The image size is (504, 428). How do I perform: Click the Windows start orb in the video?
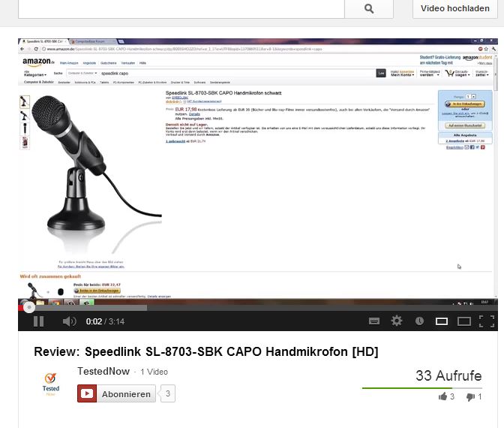pos(23,302)
